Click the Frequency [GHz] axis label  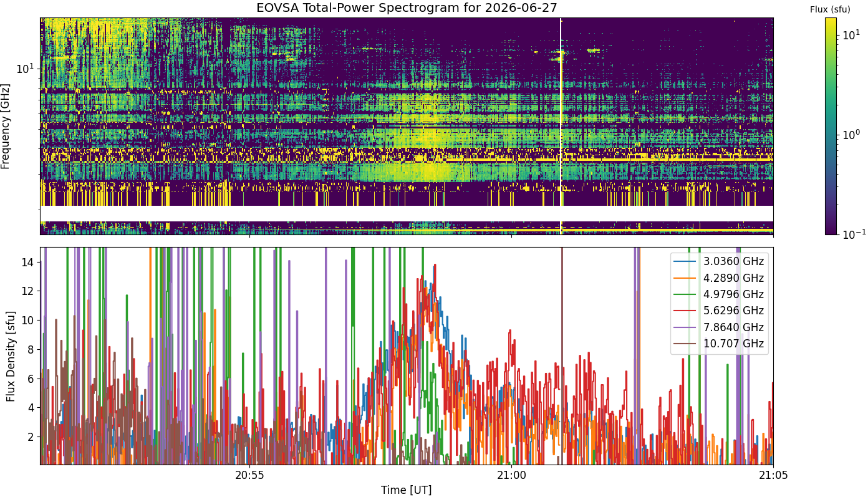tap(6, 126)
